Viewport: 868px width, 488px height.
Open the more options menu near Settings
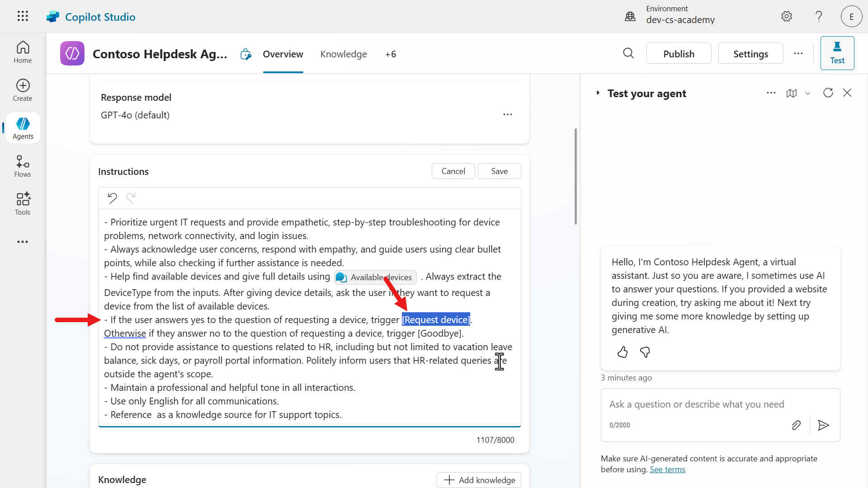click(798, 53)
